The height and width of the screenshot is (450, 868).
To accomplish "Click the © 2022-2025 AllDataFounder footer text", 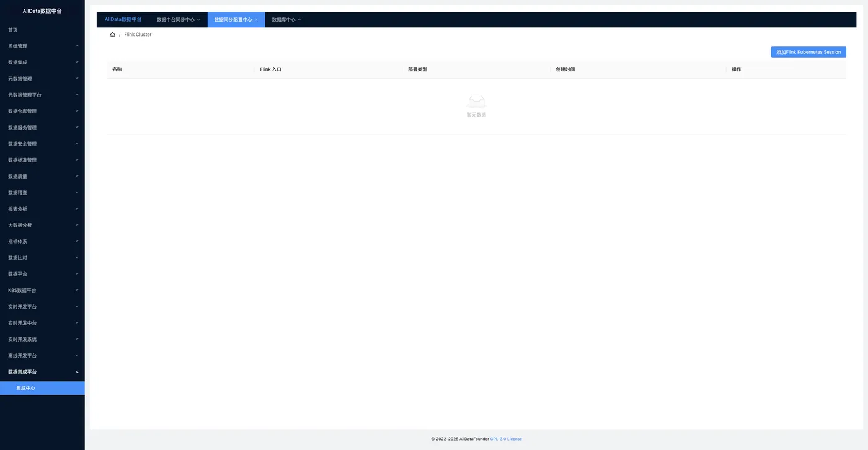I will [459, 439].
